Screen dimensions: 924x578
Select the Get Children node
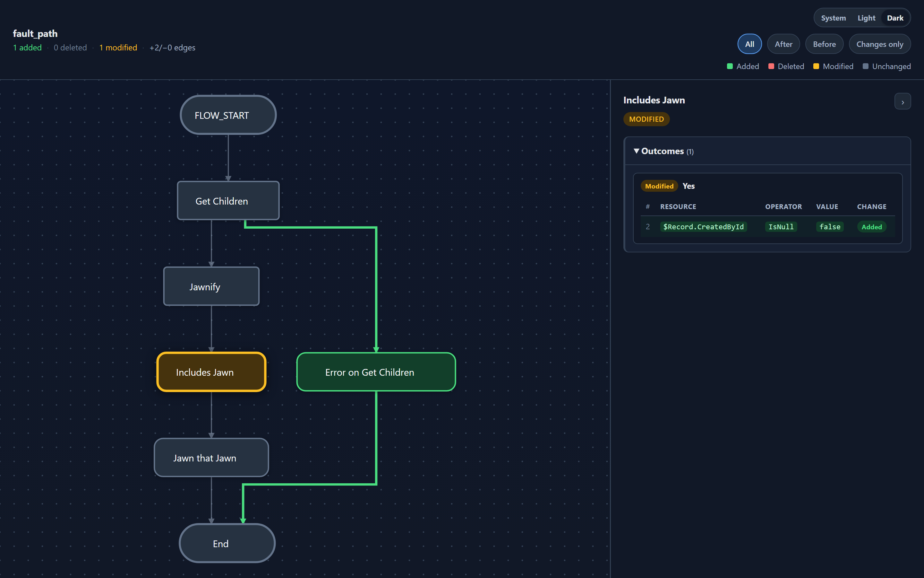228,201
